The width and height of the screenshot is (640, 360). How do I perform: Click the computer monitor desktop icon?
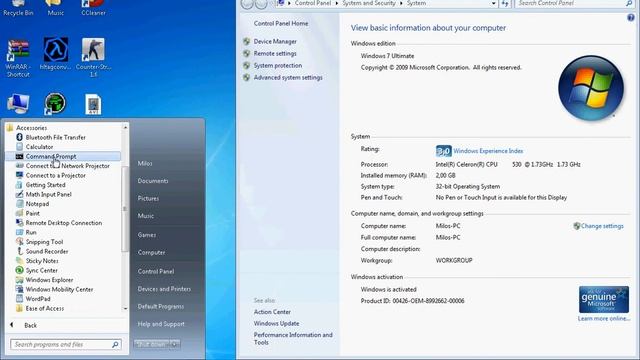(18, 104)
